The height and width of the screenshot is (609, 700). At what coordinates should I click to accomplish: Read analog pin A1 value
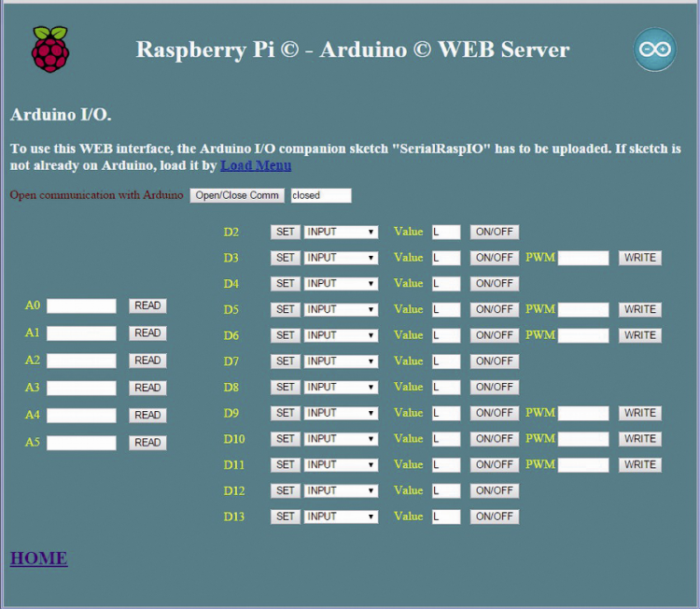click(147, 333)
